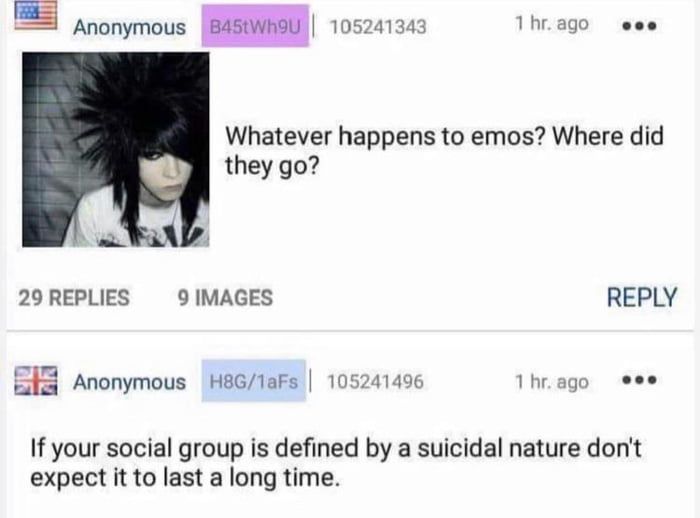Click the 'expect it to last' line
Screen dimensions: 700x518
(183, 477)
